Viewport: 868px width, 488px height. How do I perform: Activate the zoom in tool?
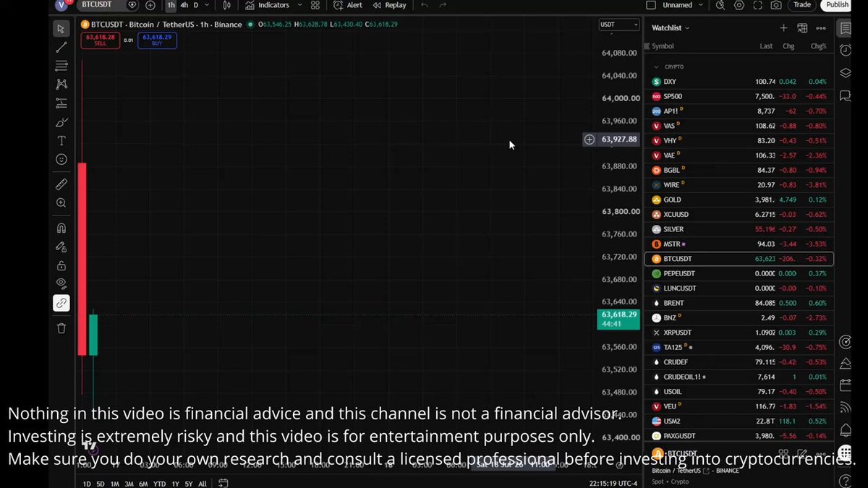click(x=61, y=203)
